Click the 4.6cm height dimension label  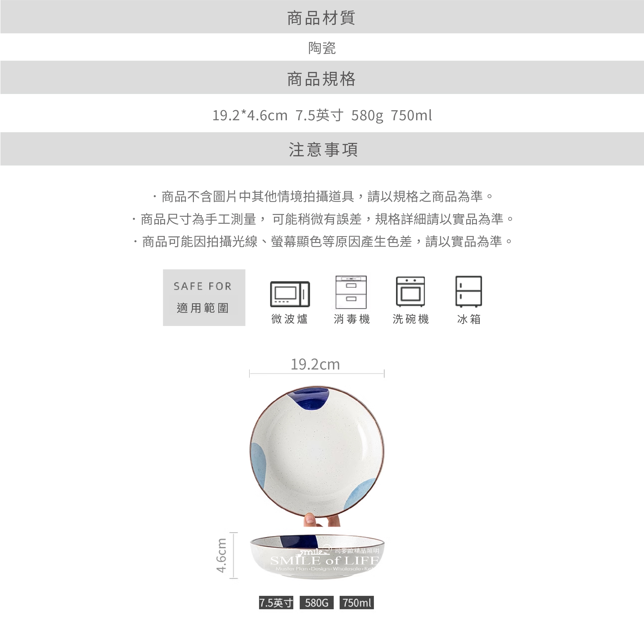221,555
